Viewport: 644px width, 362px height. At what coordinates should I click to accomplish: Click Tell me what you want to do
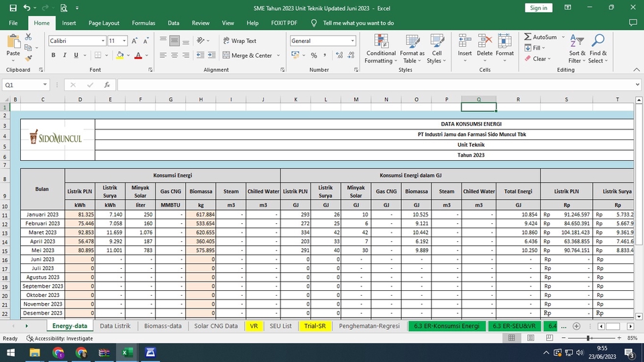coord(358,23)
